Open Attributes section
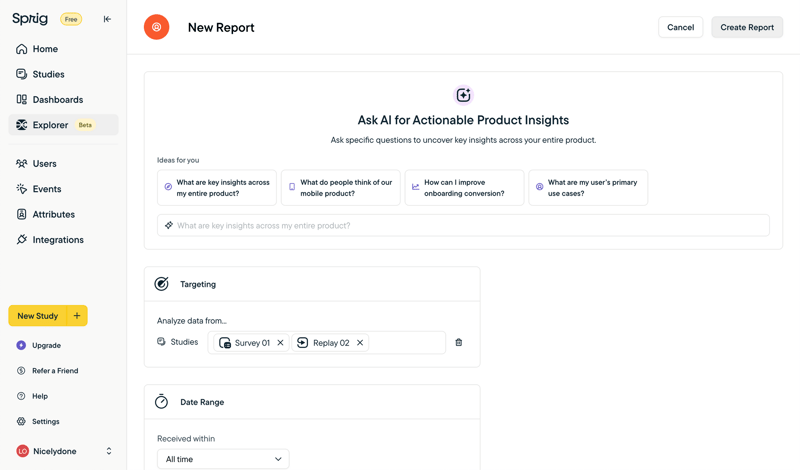The image size is (800, 470). (63, 214)
